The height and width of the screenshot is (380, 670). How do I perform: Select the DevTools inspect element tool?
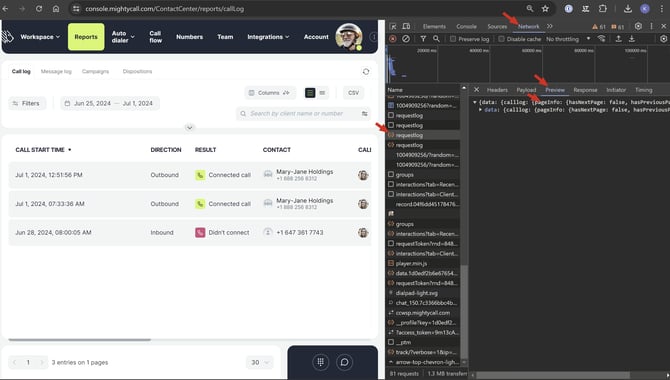(x=393, y=26)
